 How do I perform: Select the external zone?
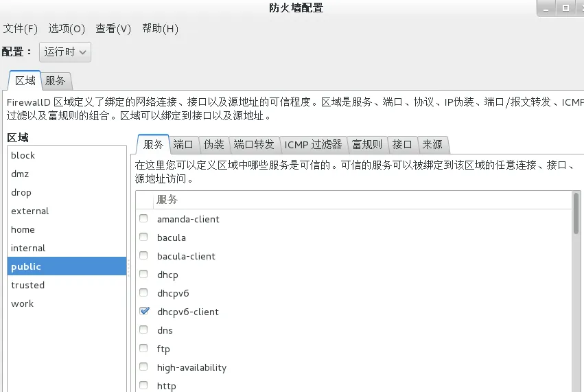[x=67, y=211]
